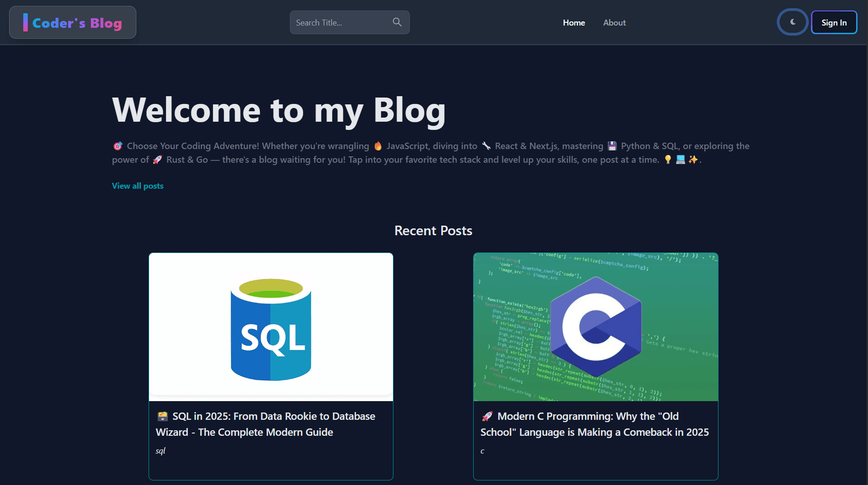Click the floppy disk emoji in SQL post title
Viewport: 868px width, 485px height.
coord(162,416)
